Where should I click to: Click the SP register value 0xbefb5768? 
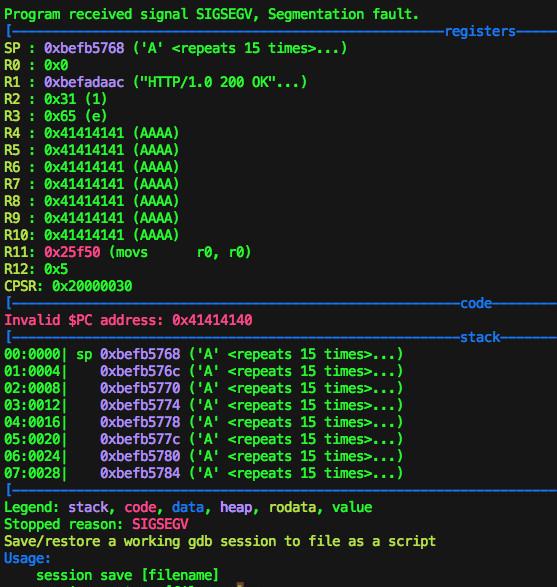tap(84, 48)
